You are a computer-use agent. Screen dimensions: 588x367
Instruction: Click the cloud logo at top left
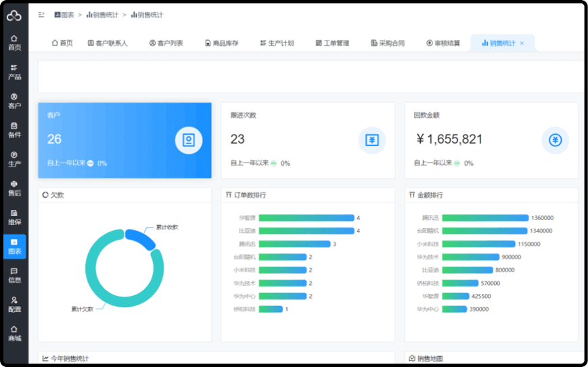click(14, 15)
